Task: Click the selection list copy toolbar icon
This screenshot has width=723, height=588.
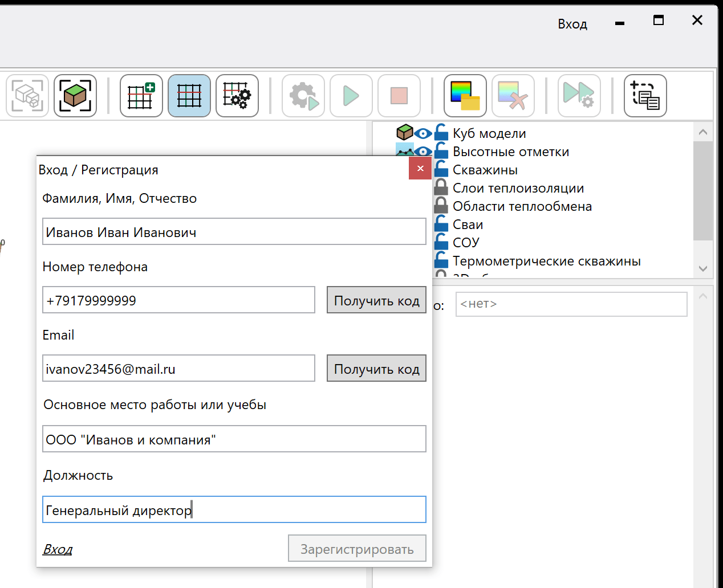Action: tap(645, 96)
